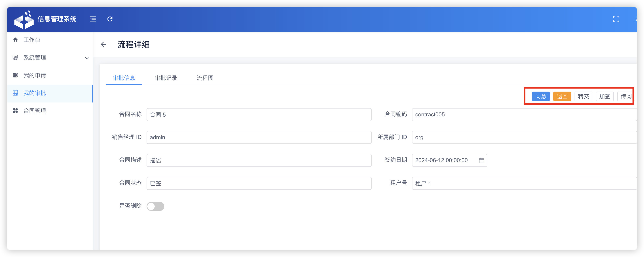The image size is (644, 257).
Task: Expand the 系统管理 menu chevron
Action: tap(87, 58)
